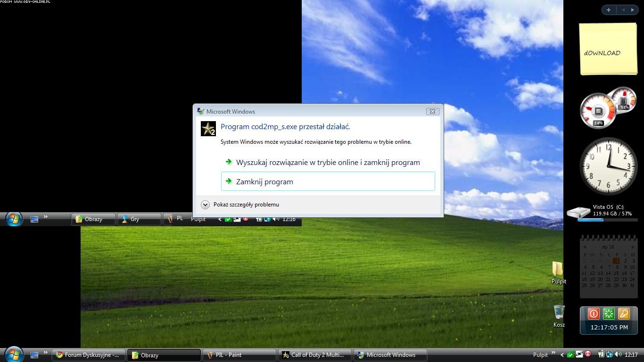Go to next month in calendar gadget

coord(633,247)
